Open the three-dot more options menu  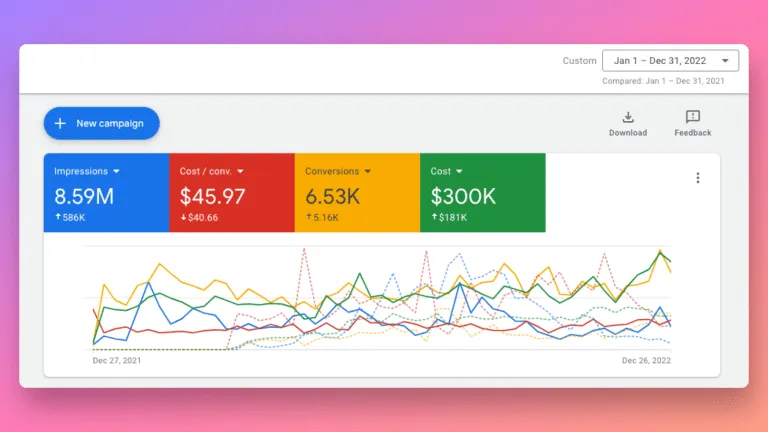click(x=698, y=178)
